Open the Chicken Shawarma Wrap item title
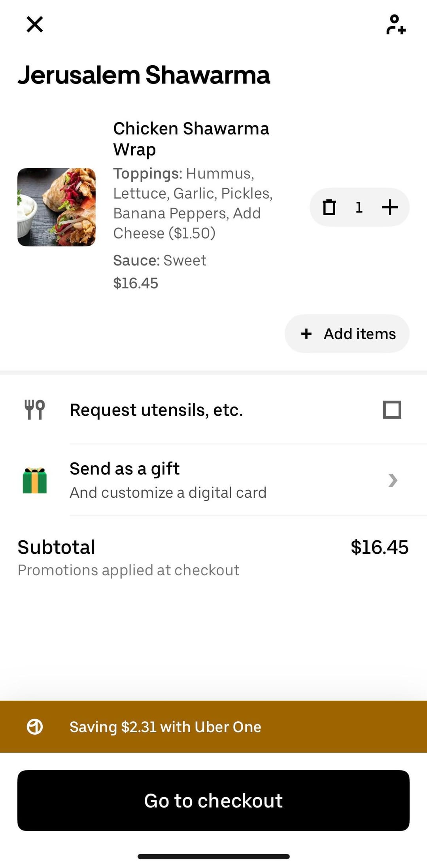The image size is (427, 868). [191, 139]
